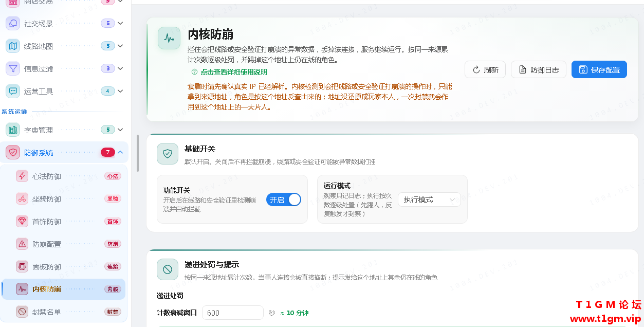The width and height of the screenshot is (644, 327).
Task: Open the 心法防御 menu item
Action: click(x=64, y=176)
